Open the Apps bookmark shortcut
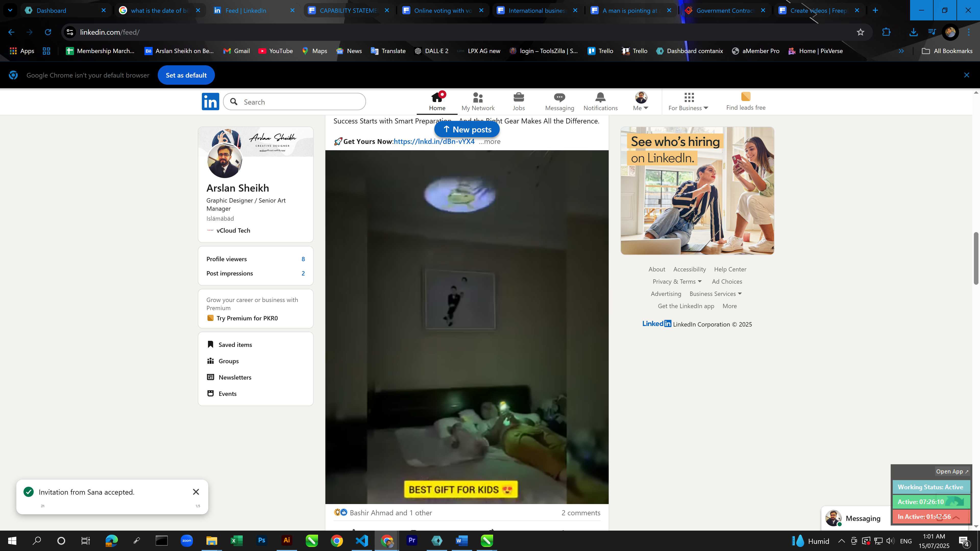Image resolution: width=980 pixels, height=551 pixels. point(22,51)
